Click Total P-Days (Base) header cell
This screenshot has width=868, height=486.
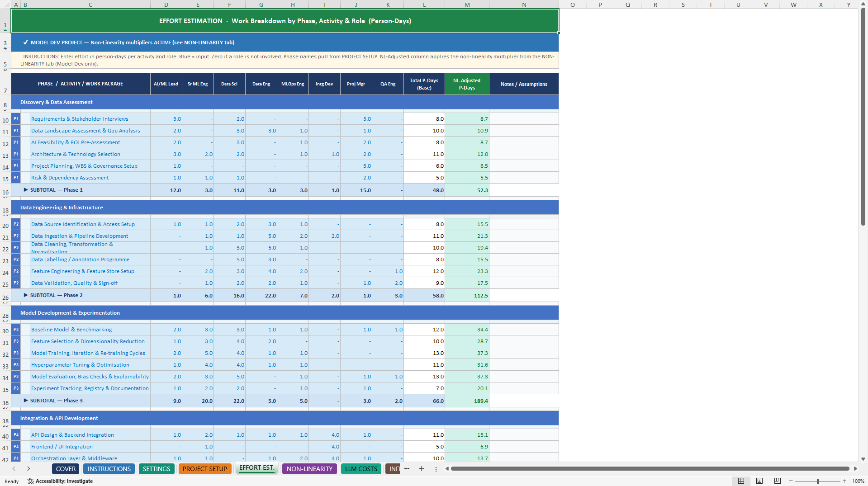click(424, 84)
